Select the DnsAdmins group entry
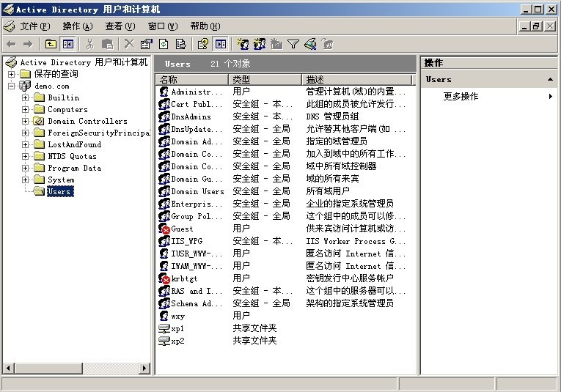 point(191,117)
